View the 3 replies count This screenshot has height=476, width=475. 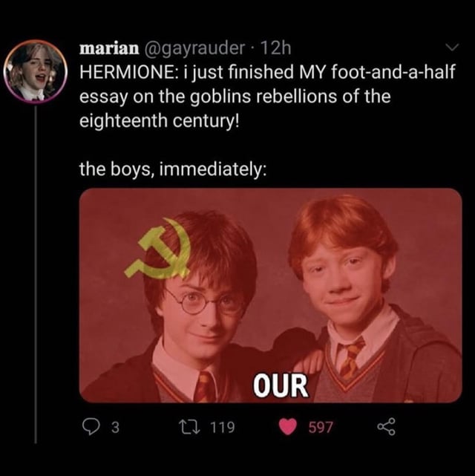coord(115,427)
